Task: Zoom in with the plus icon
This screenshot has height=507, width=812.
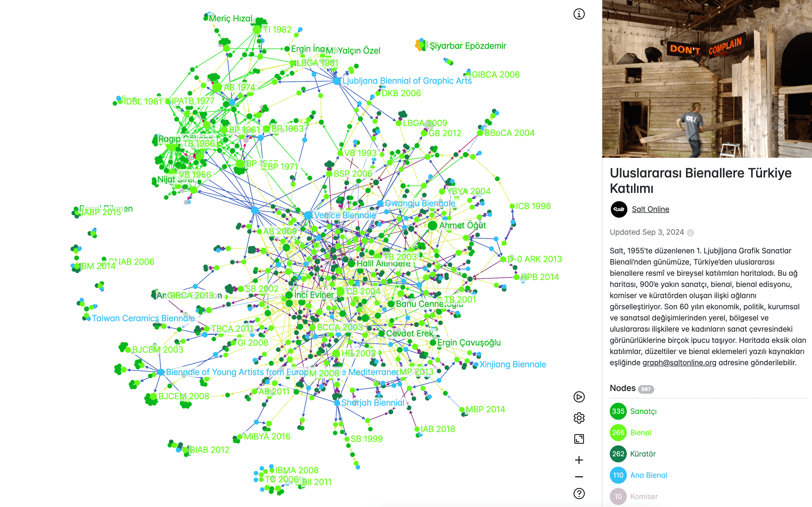Action: [x=579, y=460]
